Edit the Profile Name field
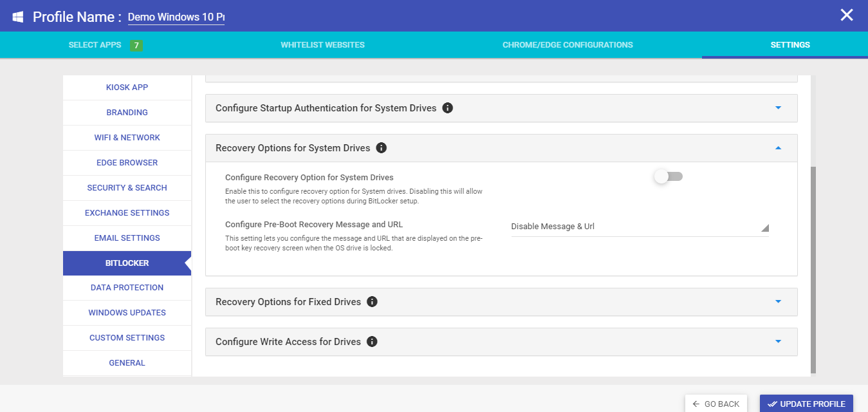 pyautogui.click(x=176, y=17)
